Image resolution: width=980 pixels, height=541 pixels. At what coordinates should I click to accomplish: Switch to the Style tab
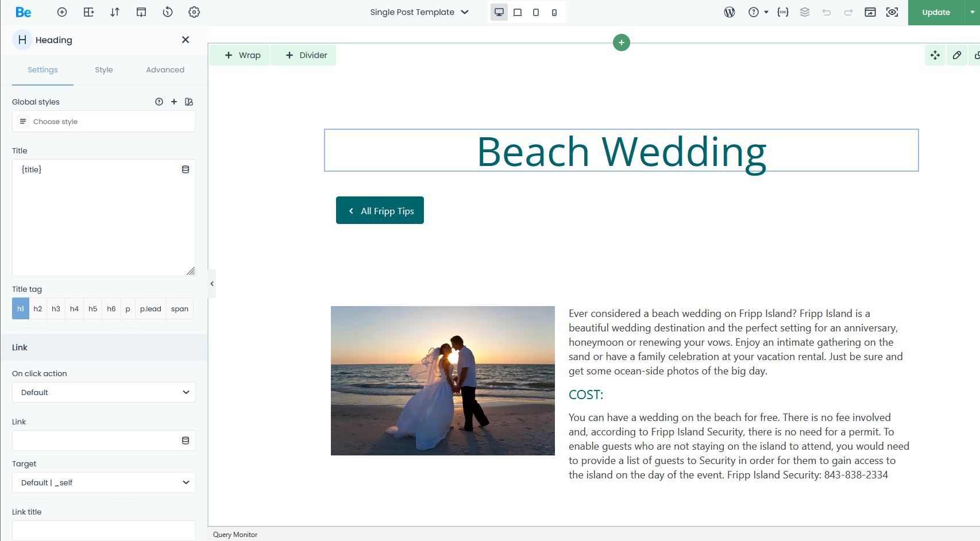104,69
